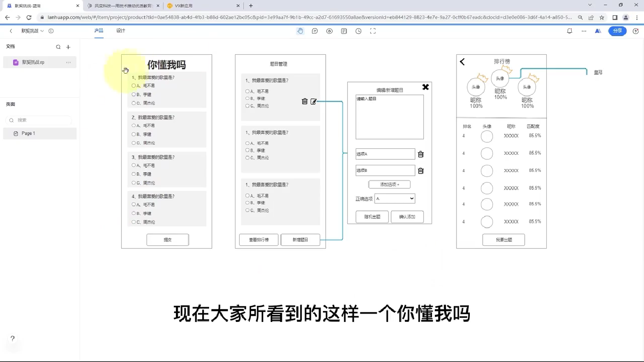Bookmark this page with star icon
Screen dimensions: 644x362
pyautogui.click(x=602, y=18)
